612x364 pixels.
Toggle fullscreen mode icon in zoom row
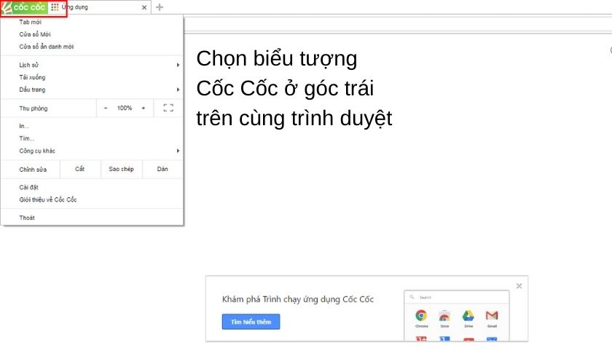pos(168,108)
